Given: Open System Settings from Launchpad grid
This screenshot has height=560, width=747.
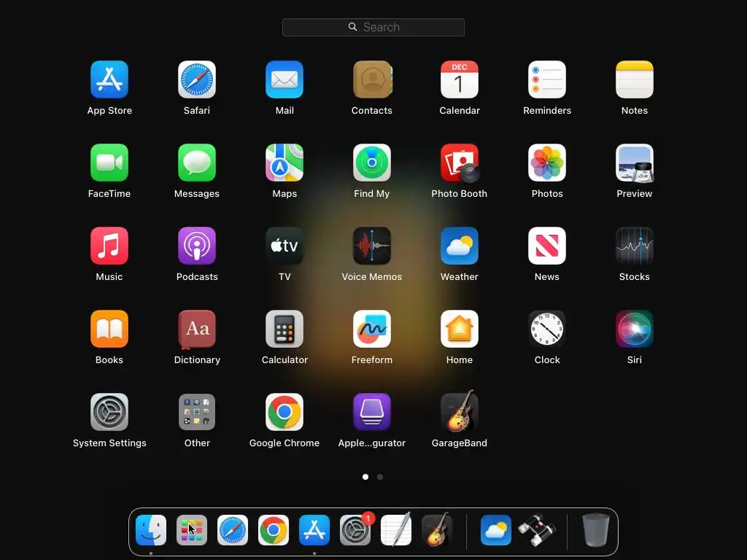Looking at the screenshot, I should coord(109,412).
